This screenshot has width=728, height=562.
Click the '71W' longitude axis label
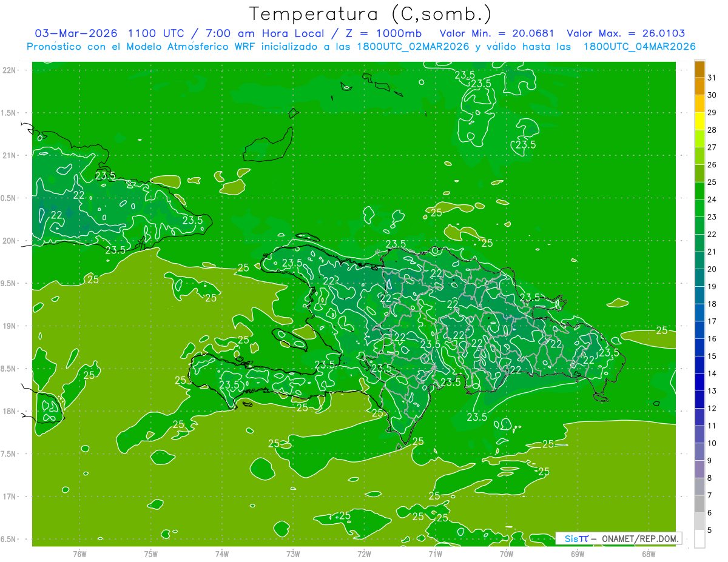point(435,553)
